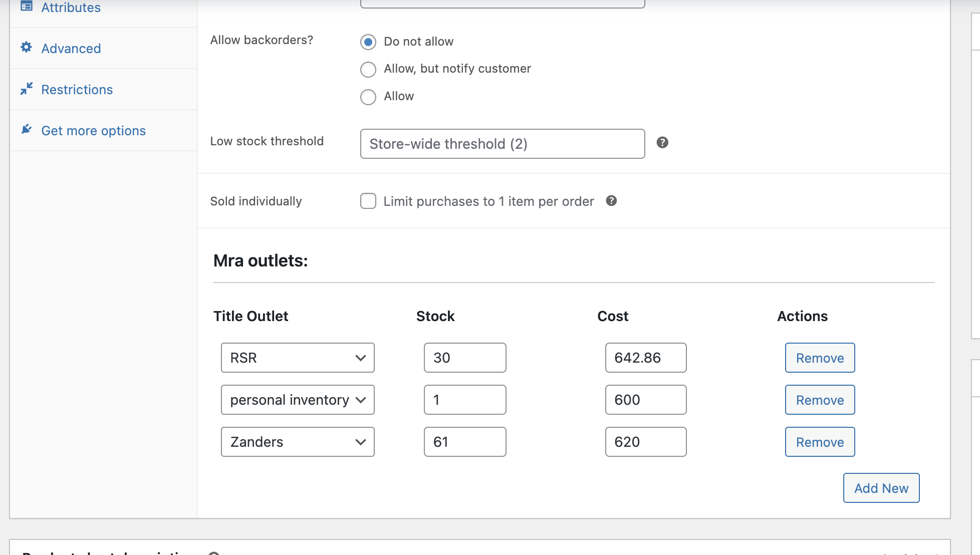The height and width of the screenshot is (555, 980).
Task: Click the Attributes tab icon
Action: (26, 7)
